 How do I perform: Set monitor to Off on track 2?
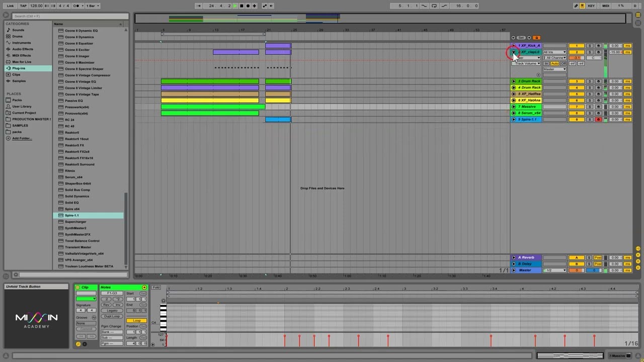click(563, 63)
